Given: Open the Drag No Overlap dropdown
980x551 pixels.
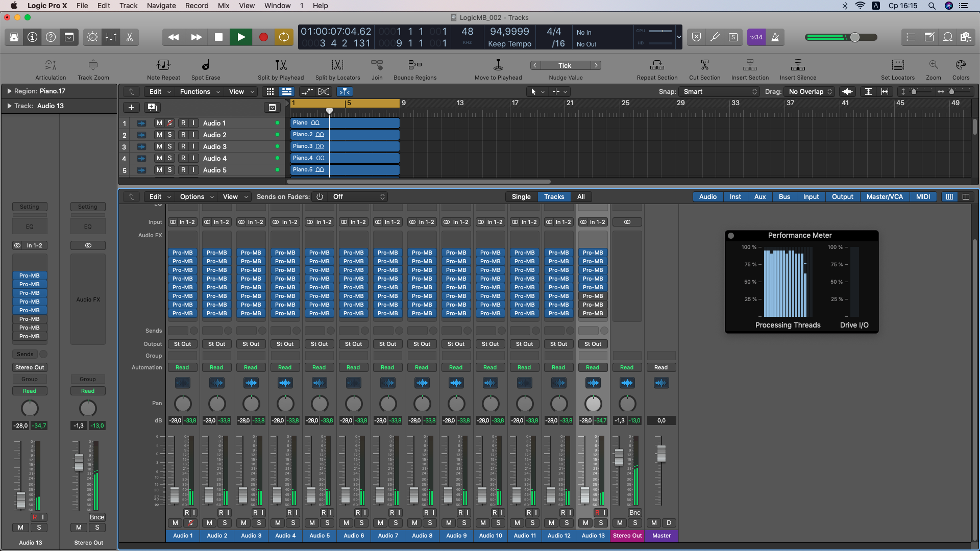Looking at the screenshot, I should tap(810, 92).
